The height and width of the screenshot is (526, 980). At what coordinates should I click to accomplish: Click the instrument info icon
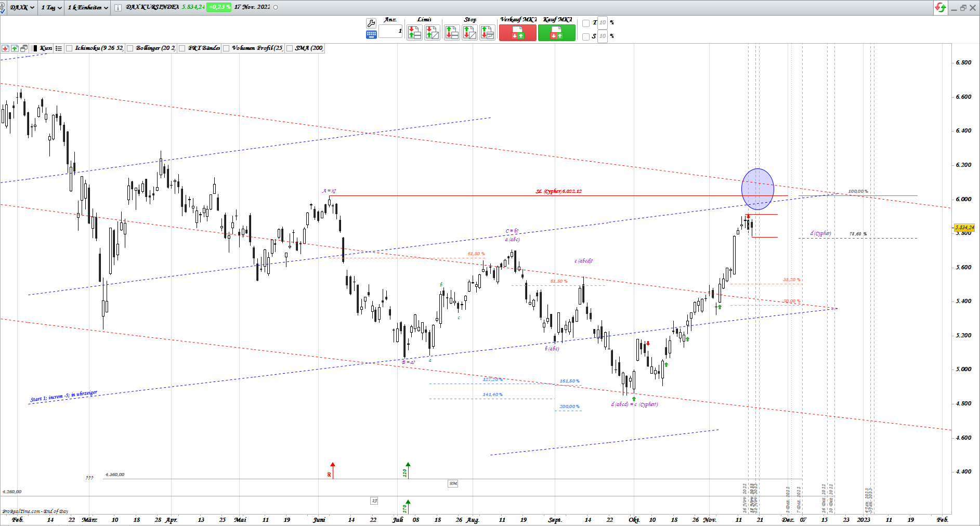[118, 7]
